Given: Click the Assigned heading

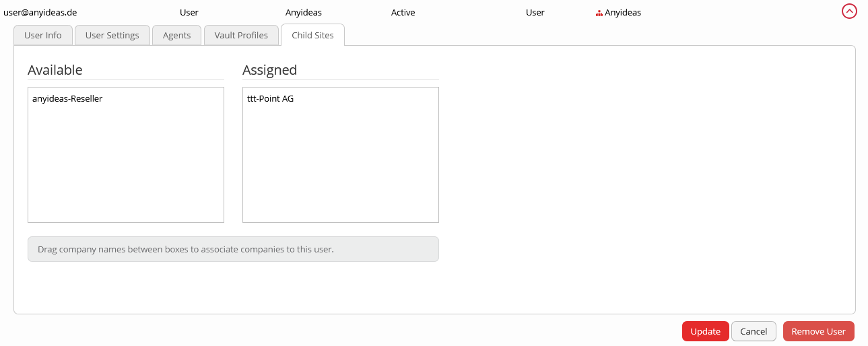Looking at the screenshot, I should (x=269, y=70).
